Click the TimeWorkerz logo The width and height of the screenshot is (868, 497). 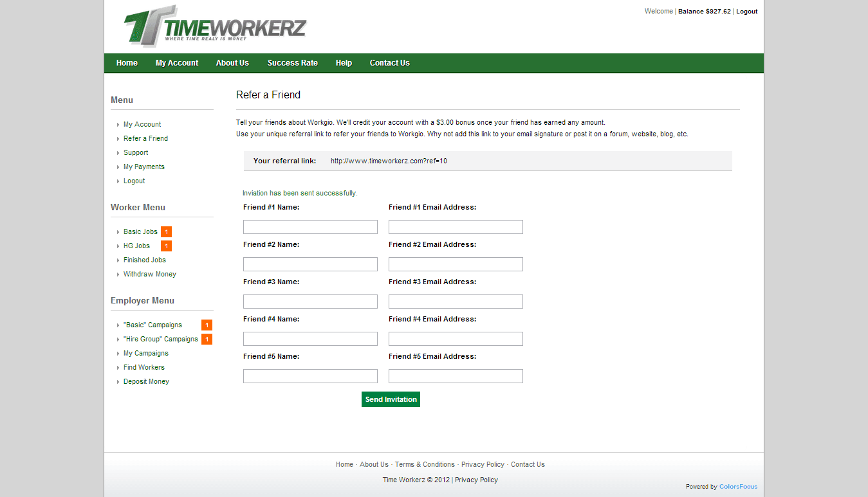[x=215, y=26]
